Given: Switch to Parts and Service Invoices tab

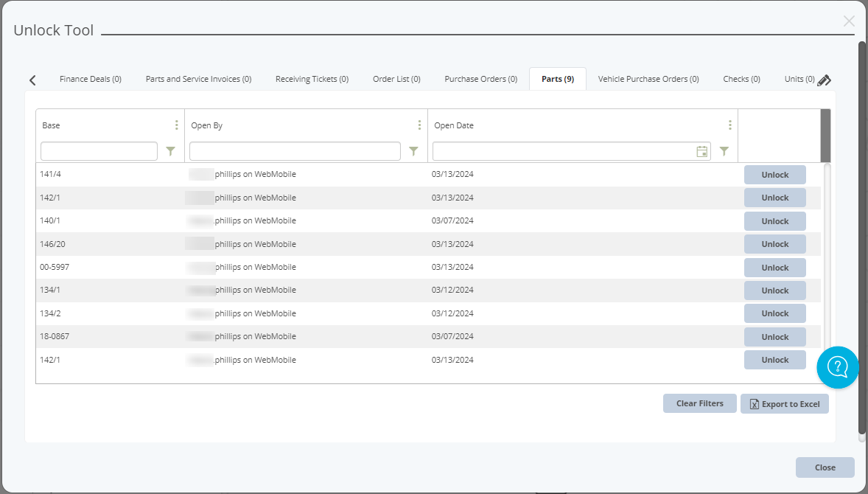Looking at the screenshot, I should pos(198,79).
